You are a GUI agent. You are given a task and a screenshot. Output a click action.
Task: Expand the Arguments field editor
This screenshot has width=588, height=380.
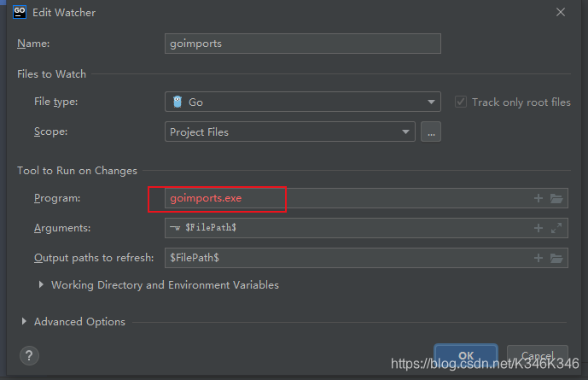556,228
